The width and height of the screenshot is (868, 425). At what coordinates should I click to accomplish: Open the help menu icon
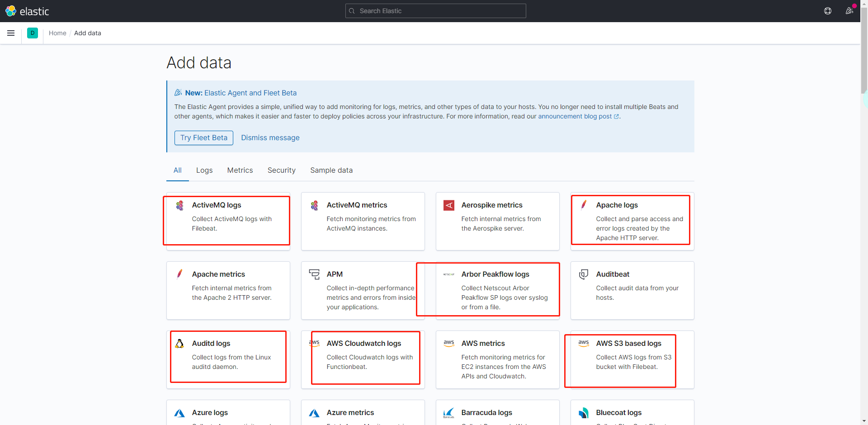click(828, 11)
